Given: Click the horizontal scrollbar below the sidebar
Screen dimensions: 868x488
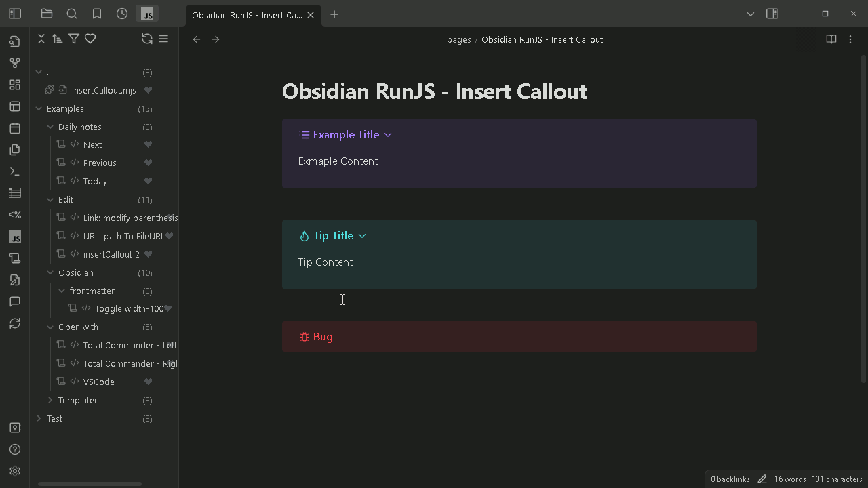Looking at the screenshot, I should pyautogui.click(x=89, y=484).
